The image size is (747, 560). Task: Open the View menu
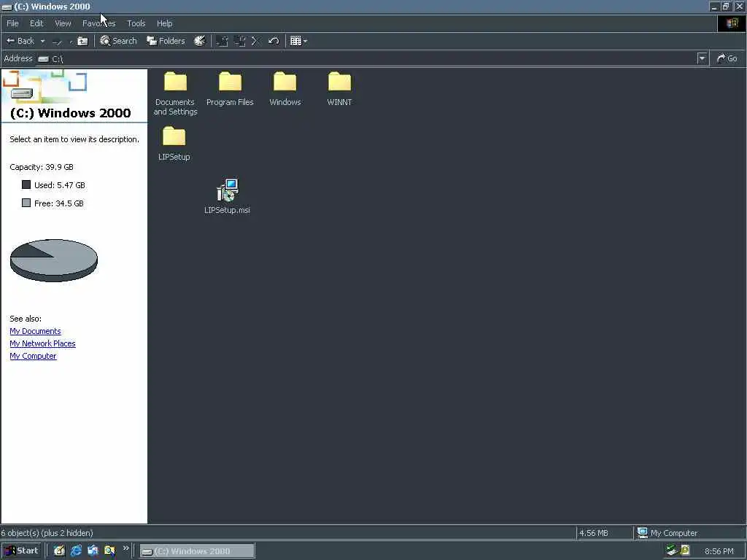63,23
